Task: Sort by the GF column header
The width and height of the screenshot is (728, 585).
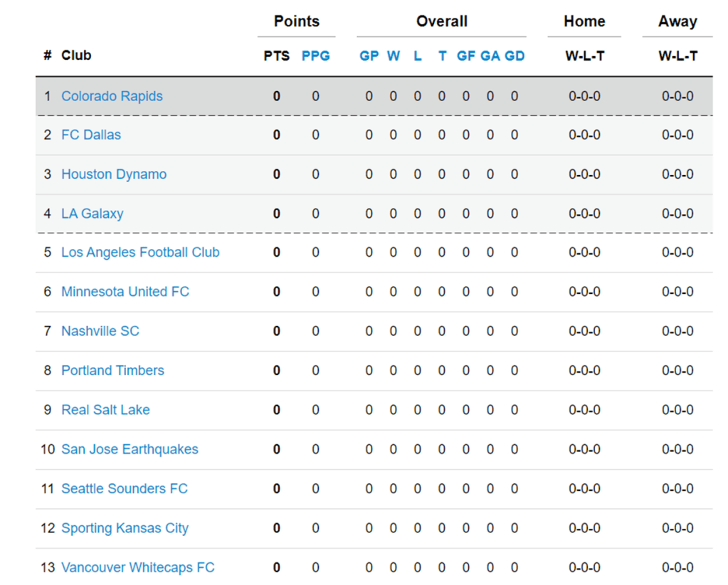Action: click(x=466, y=56)
